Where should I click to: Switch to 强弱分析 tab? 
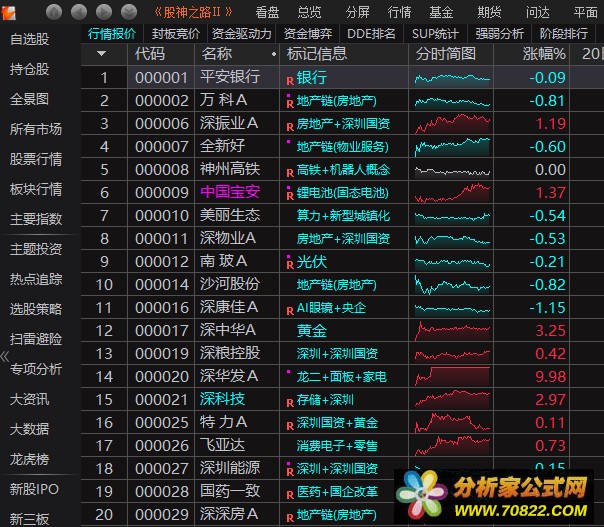point(500,34)
